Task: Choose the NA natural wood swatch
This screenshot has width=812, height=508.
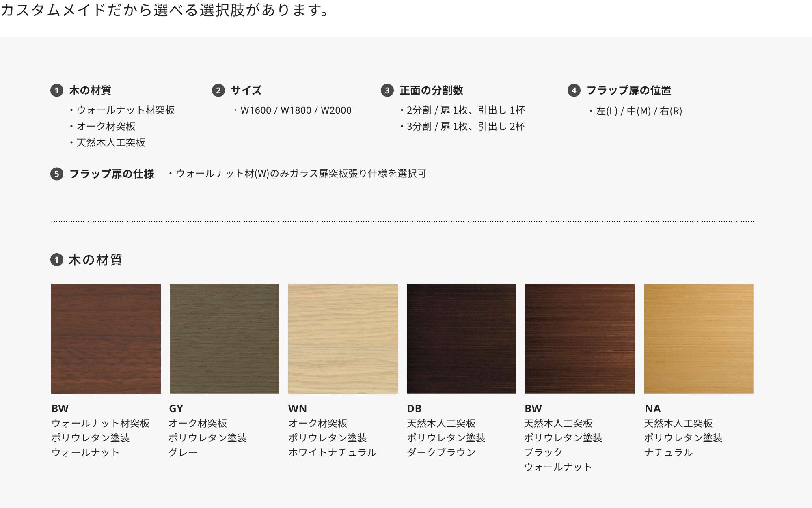Action: 699,339
